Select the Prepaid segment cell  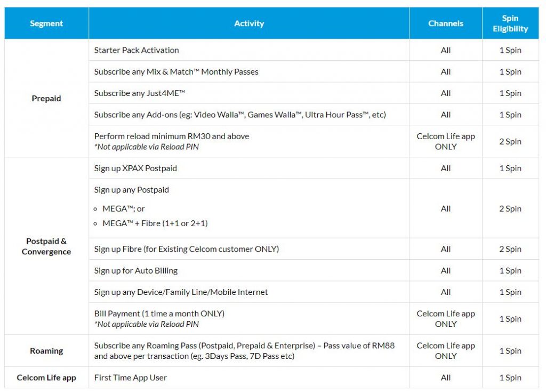coord(46,99)
